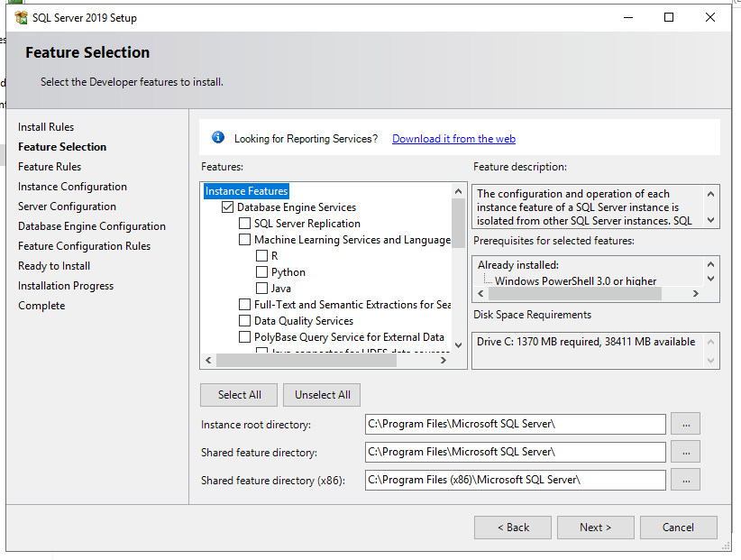Browse for Shared feature directory

click(686, 452)
